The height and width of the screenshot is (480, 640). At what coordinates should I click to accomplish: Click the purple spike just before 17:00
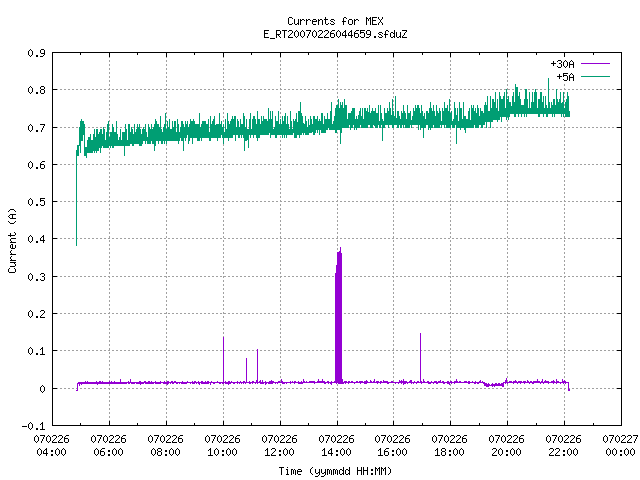[420, 358]
